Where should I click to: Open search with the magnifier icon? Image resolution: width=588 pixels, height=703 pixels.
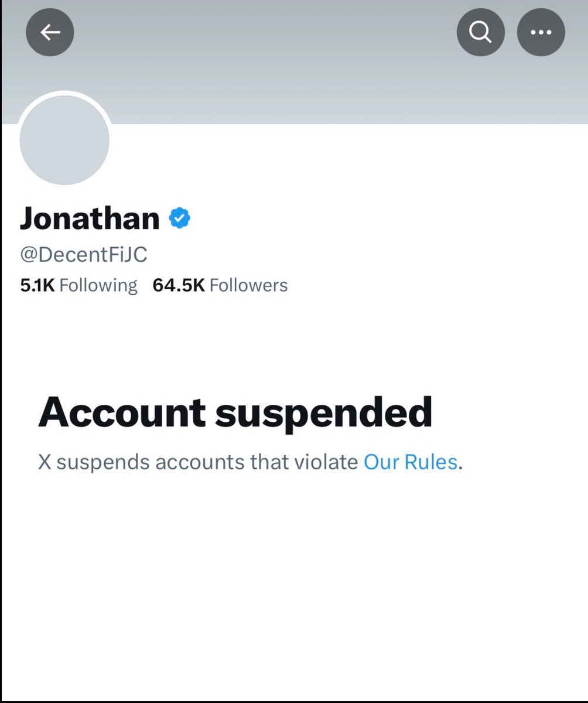tap(480, 33)
